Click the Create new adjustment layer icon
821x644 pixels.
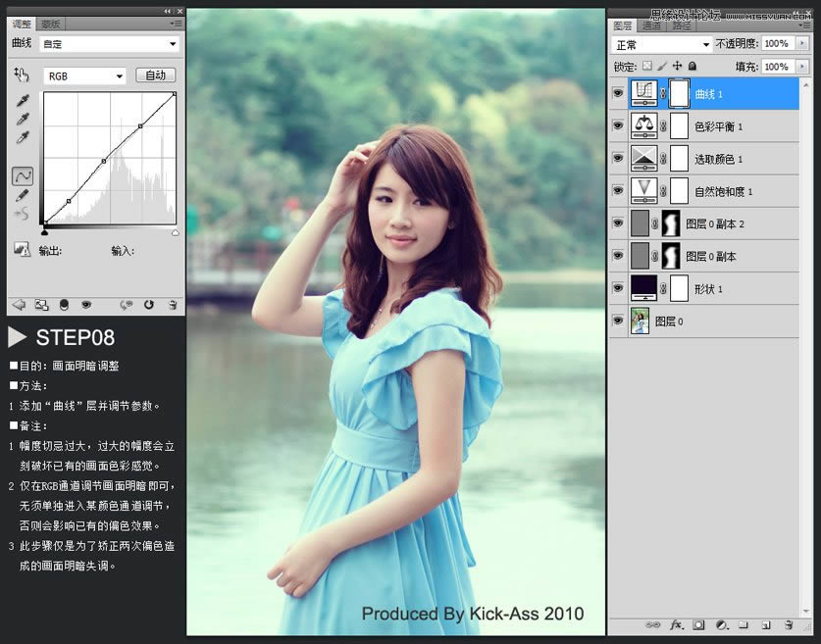pyautogui.click(x=720, y=625)
